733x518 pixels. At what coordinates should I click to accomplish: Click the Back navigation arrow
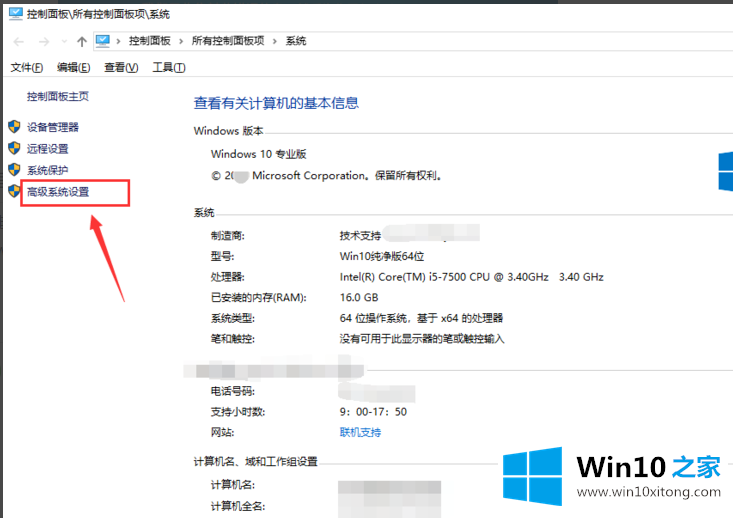coord(19,42)
